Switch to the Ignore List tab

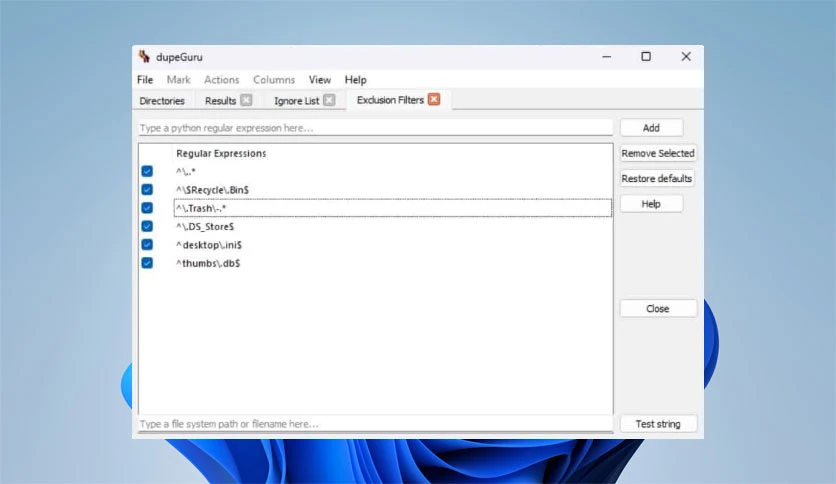[x=296, y=101]
